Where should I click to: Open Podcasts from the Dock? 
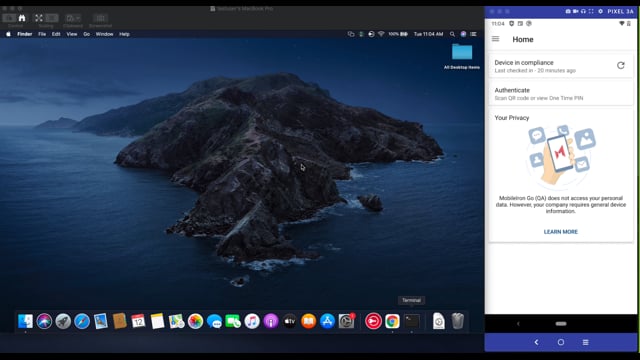tap(271, 321)
